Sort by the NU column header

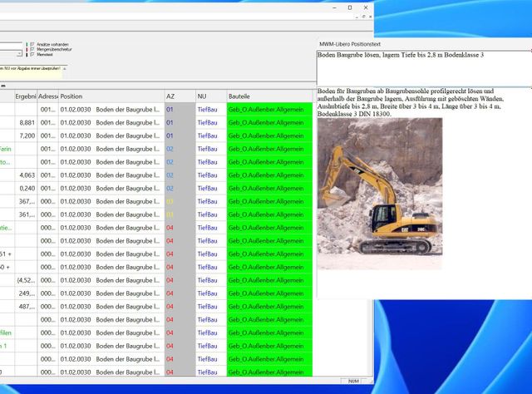[x=210, y=96]
